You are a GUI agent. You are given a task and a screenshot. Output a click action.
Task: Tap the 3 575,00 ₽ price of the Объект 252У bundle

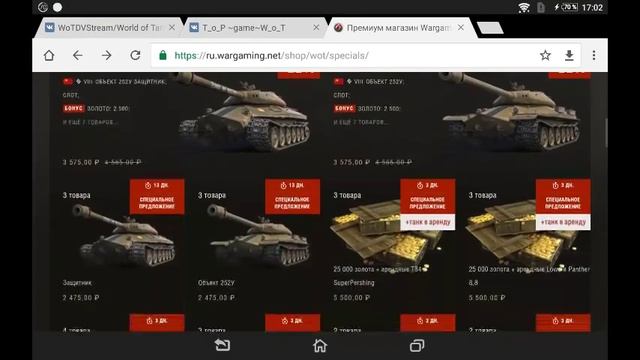pos(351,162)
